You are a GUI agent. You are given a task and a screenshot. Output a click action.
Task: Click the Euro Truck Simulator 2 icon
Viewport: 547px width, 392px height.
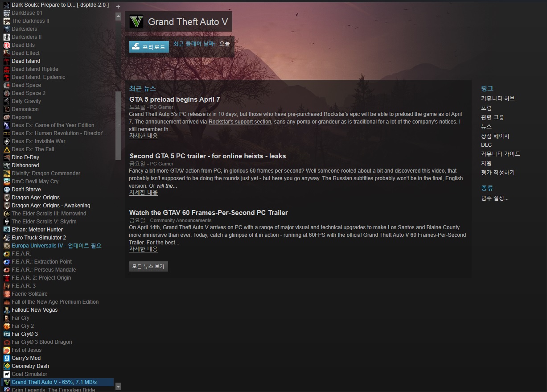[7, 238]
